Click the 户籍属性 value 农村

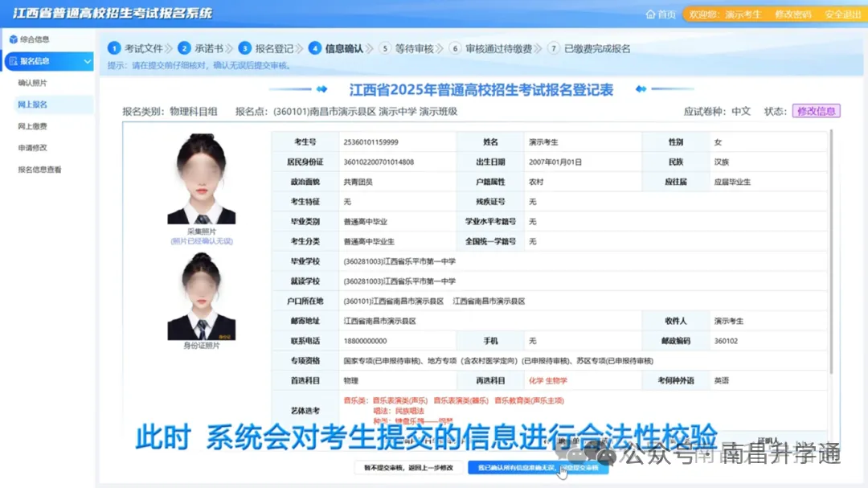tap(536, 182)
